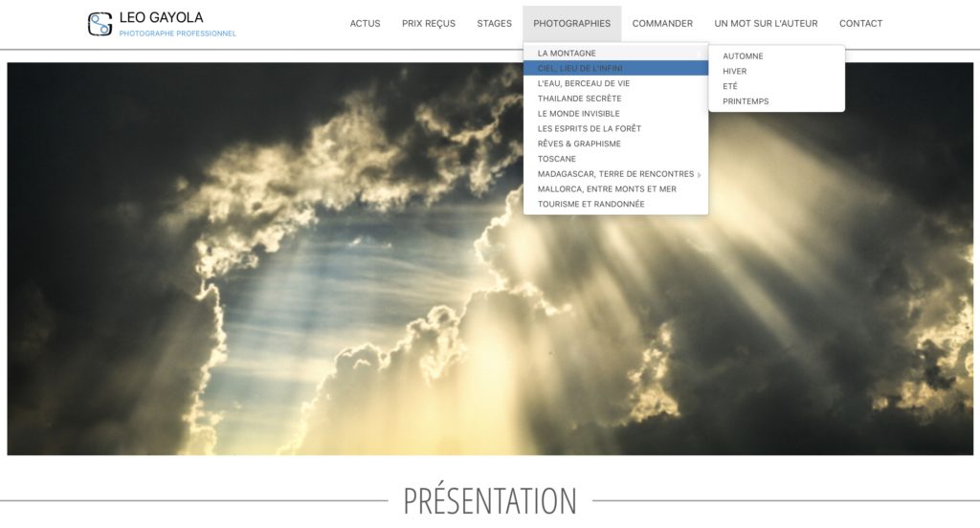980x528 pixels.
Task: Select CIEL, LIEU DE L'INFINI entry
Action: coord(615,68)
